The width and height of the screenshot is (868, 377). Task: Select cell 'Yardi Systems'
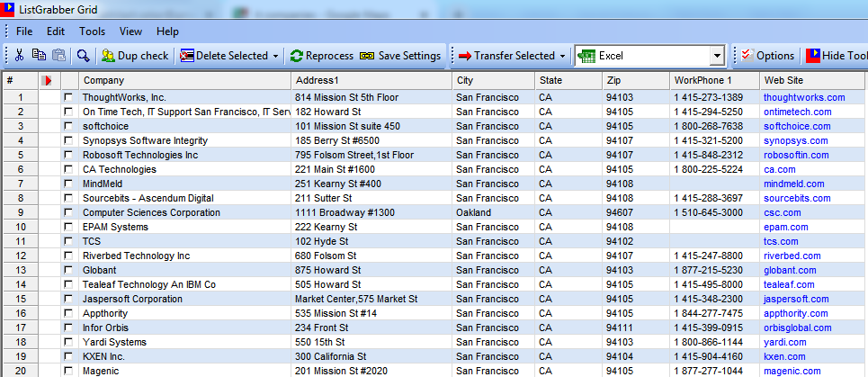click(x=185, y=342)
